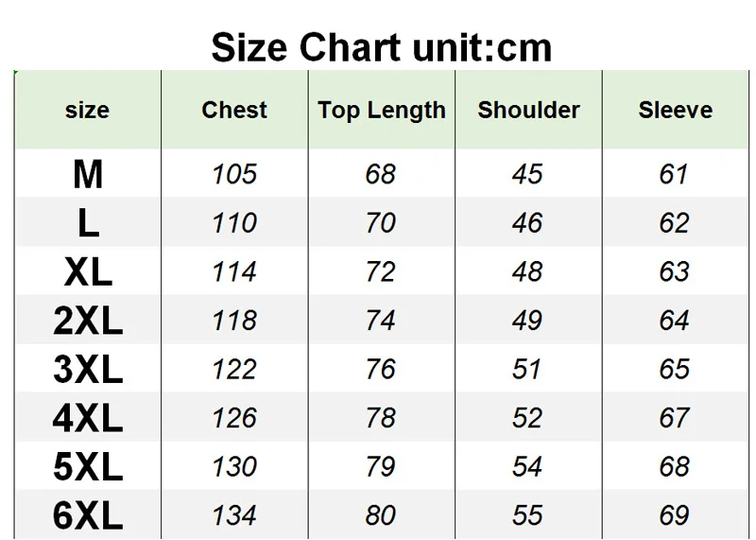Image resolution: width=756 pixels, height=540 pixels.
Task: Click the chest value 105 cell
Action: (x=234, y=174)
